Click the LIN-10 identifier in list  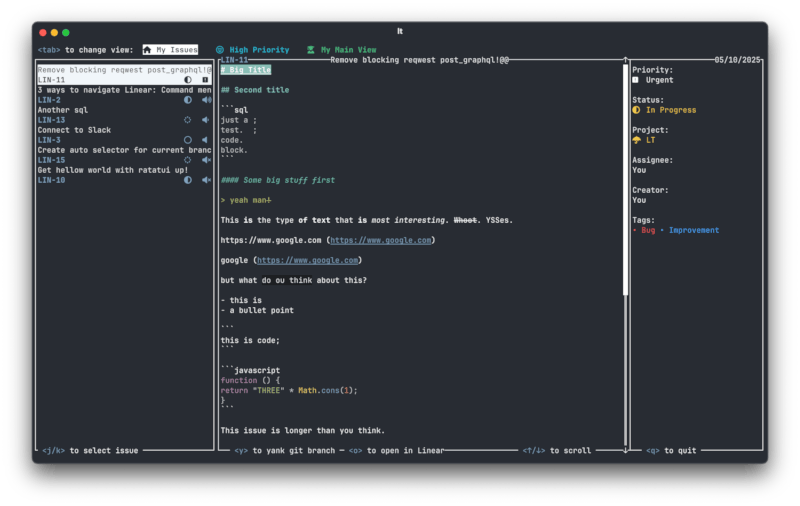pos(51,180)
